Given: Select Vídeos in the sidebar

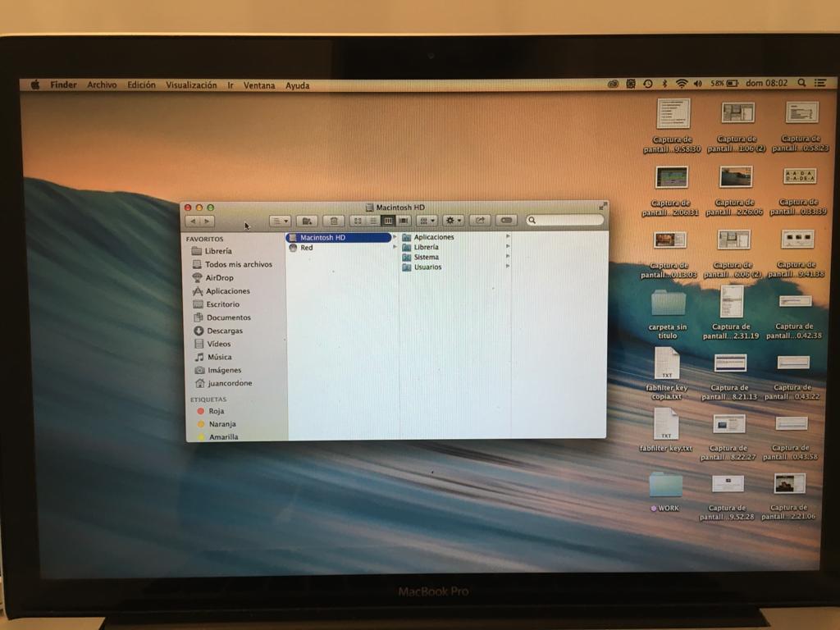Looking at the screenshot, I should click(212, 344).
